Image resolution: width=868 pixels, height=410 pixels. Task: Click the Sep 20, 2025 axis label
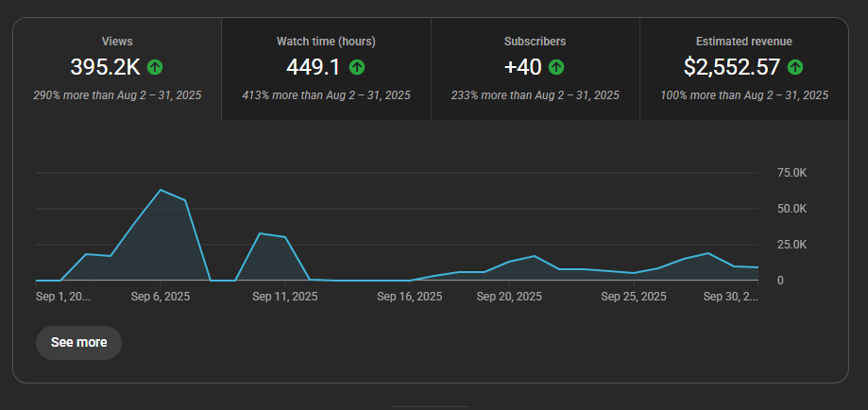click(509, 297)
